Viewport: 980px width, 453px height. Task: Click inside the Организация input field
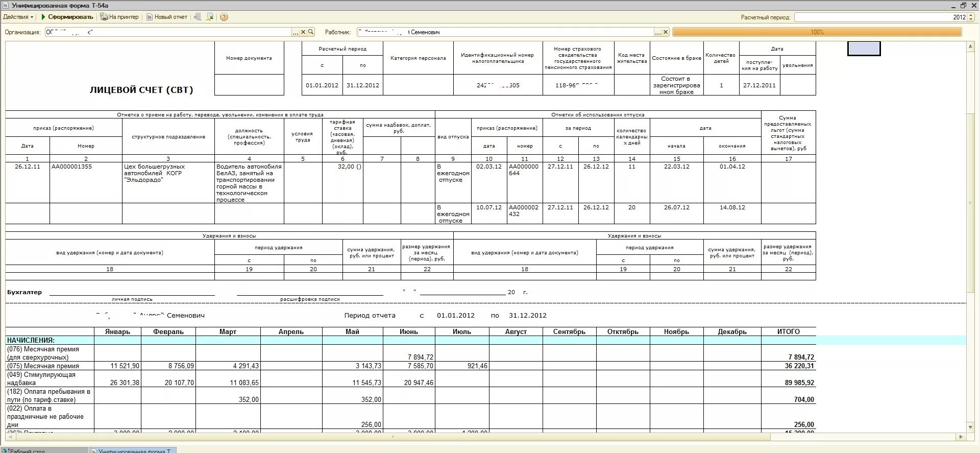[x=168, y=32]
